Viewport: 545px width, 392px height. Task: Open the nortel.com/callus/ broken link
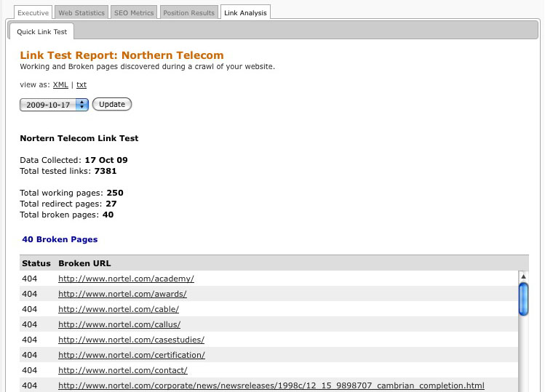pos(119,324)
